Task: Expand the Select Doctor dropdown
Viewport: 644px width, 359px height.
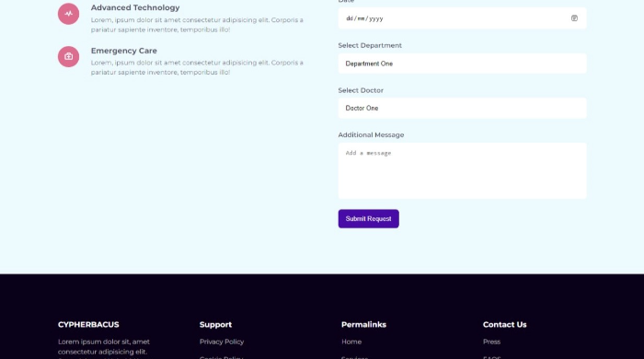Action: (x=462, y=108)
